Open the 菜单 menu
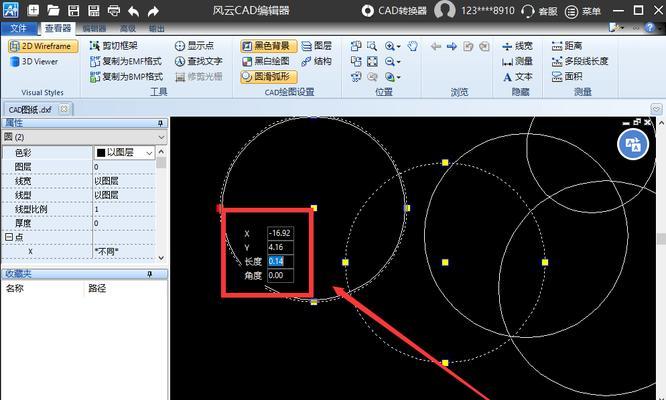 (x=583, y=11)
